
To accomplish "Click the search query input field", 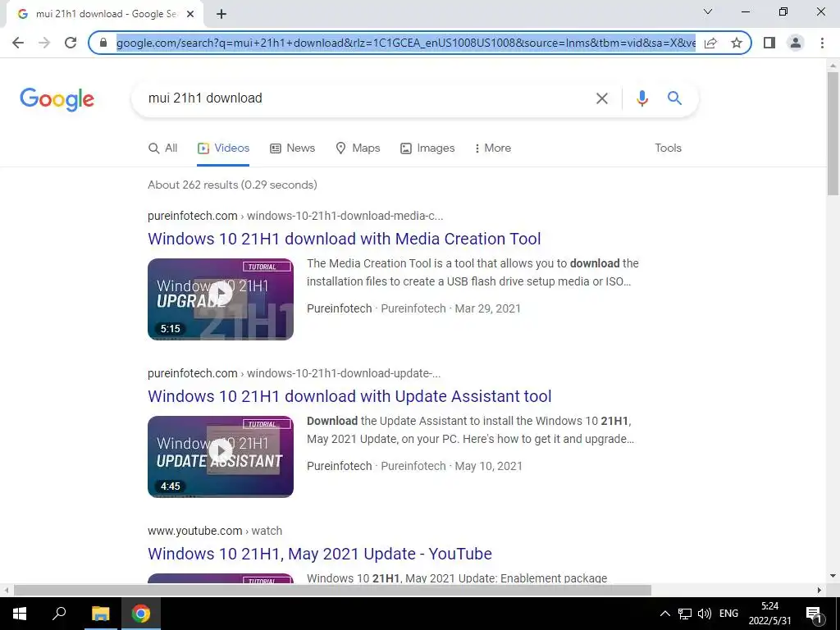I will tap(364, 98).
